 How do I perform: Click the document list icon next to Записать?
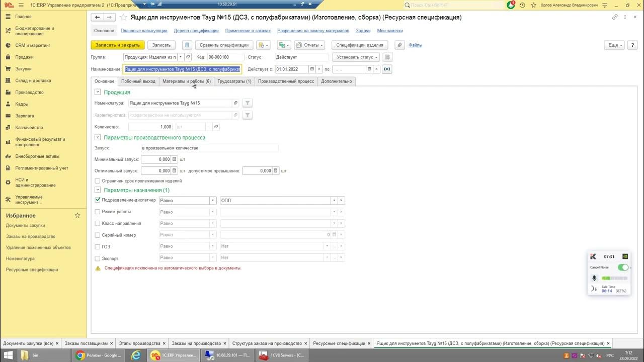tap(187, 45)
